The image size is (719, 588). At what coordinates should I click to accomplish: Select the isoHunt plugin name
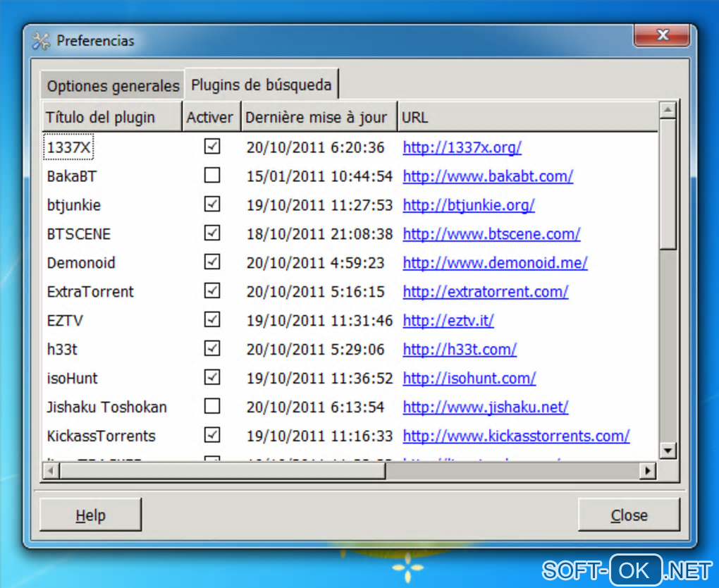(x=73, y=379)
